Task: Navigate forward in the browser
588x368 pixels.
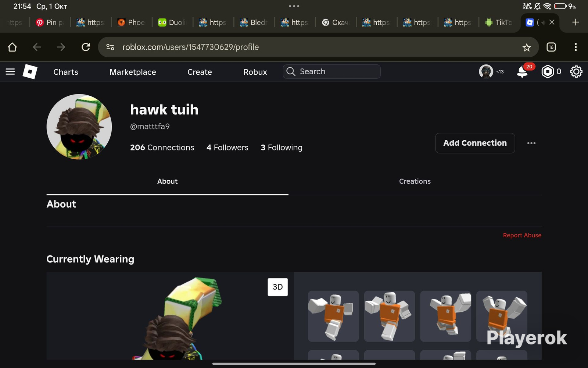Action: [61, 47]
